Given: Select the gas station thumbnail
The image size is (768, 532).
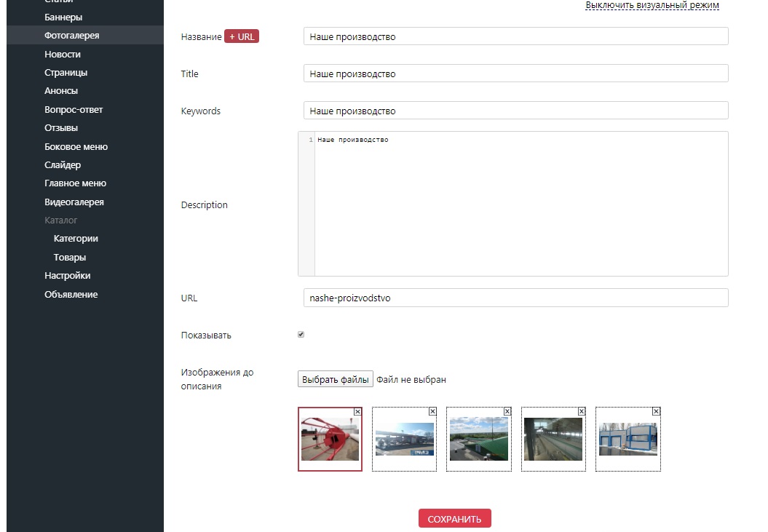Looking at the screenshot, I should pos(404,440).
